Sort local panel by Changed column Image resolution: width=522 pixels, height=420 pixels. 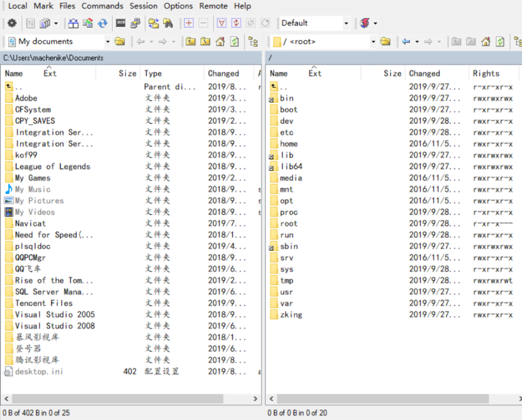point(229,73)
